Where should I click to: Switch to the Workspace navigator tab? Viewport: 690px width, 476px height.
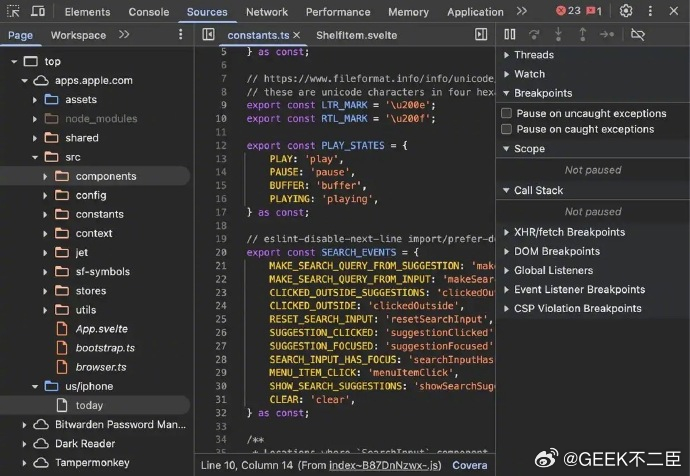click(x=78, y=35)
